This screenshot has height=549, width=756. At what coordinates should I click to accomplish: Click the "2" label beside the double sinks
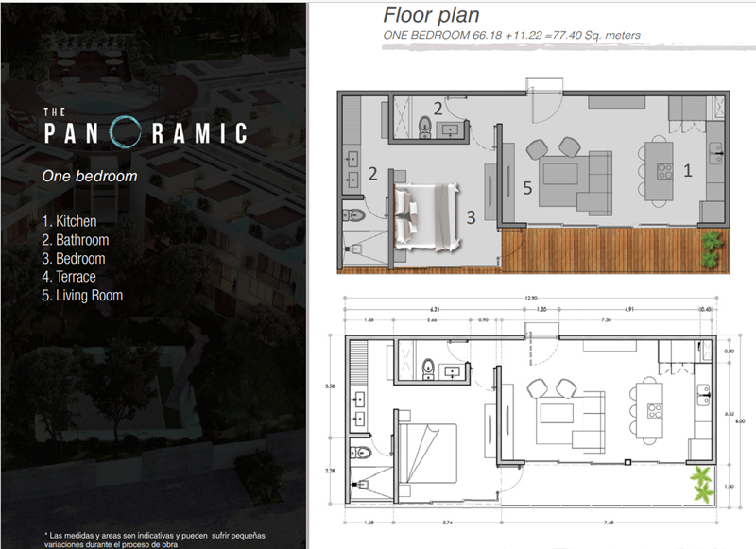372,174
